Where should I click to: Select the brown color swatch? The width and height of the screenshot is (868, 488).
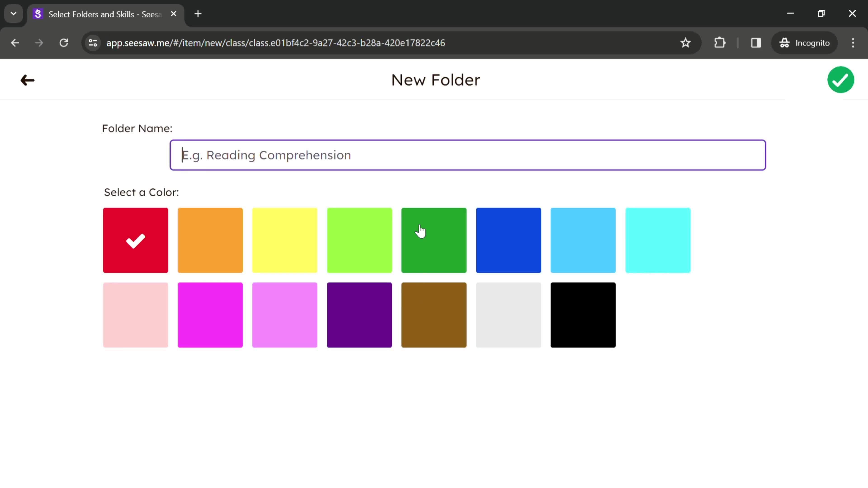coord(434,315)
